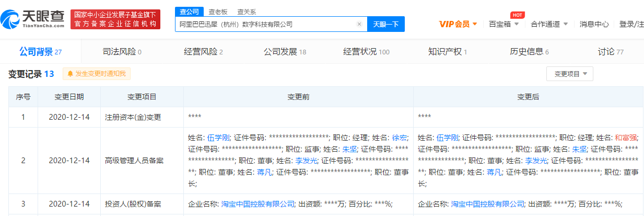644x216 pixels.
Task: Open 李发光 link in 变更前 column
Action: pyautogui.click(x=307, y=161)
